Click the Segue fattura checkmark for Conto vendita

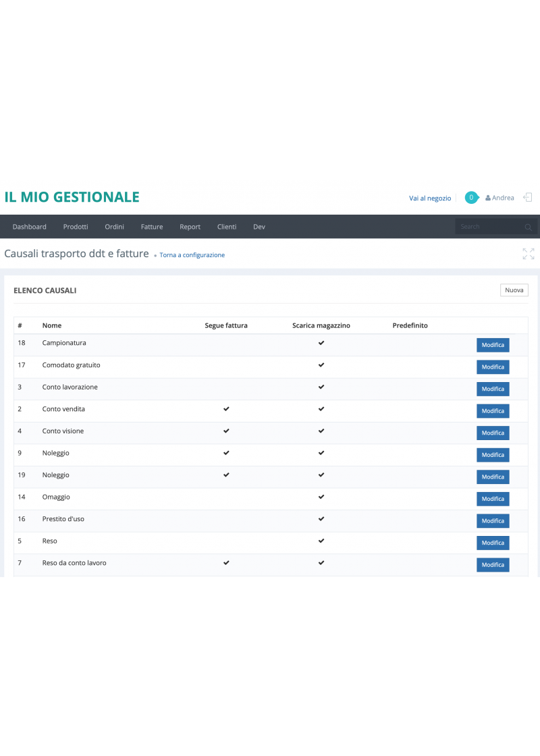click(226, 409)
